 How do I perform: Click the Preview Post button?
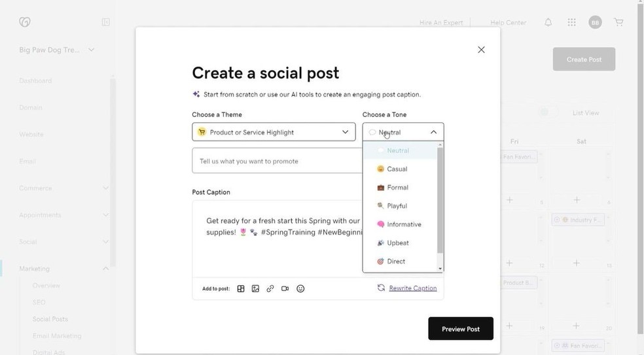pyautogui.click(x=461, y=329)
